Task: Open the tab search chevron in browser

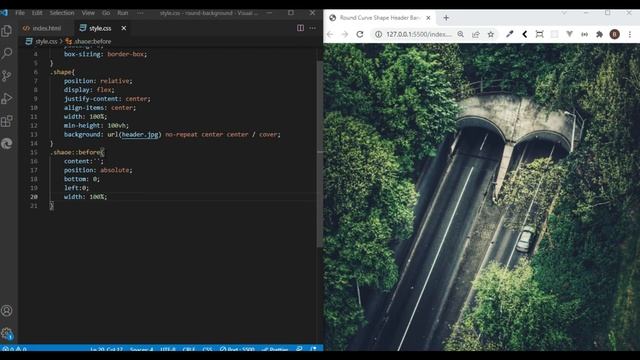Action: (x=564, y=13)
